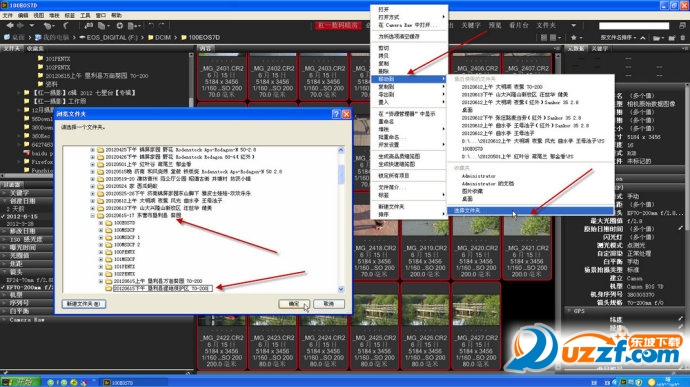Toggle ascending sort order arrow

[643, 38]
